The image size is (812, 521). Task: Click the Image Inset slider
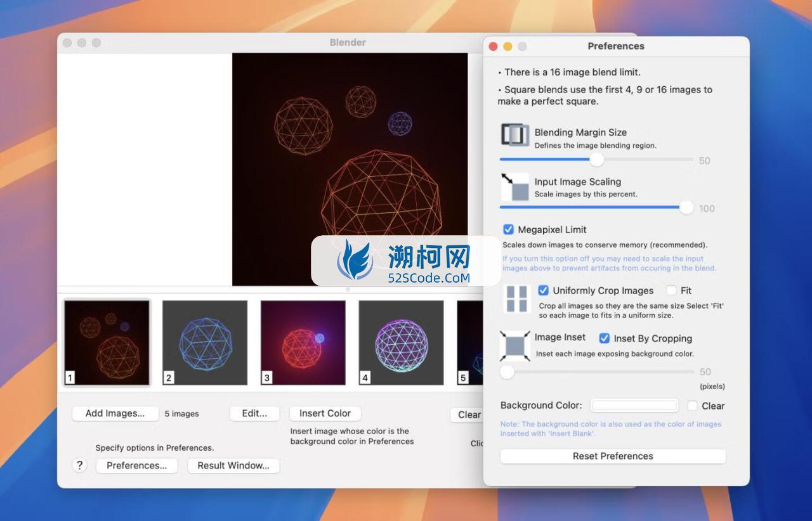[597, 372]
